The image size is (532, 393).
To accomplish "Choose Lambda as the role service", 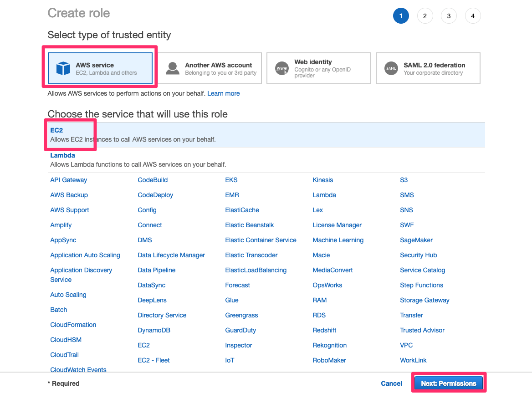I will point(62,155).
